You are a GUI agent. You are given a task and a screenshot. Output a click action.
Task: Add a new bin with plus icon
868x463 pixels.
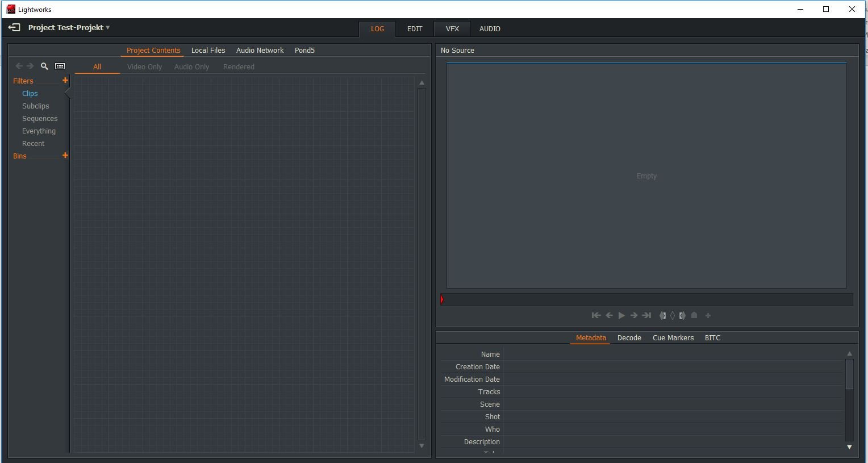coord(65,156)
